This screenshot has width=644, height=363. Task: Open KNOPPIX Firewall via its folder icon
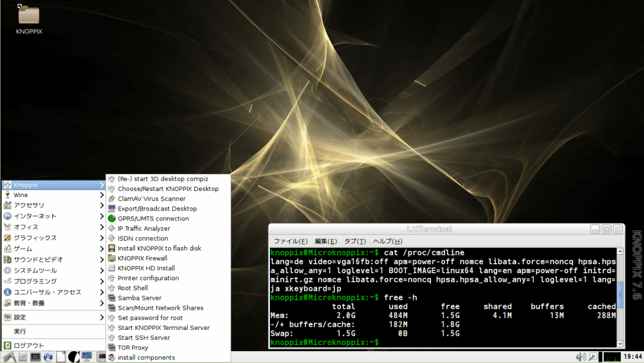111,258
